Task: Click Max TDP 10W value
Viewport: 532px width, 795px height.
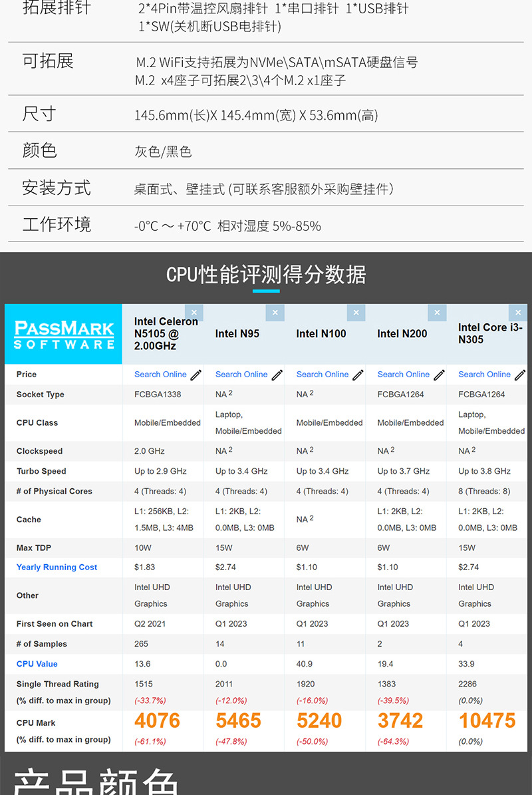Action: (143, 548)
